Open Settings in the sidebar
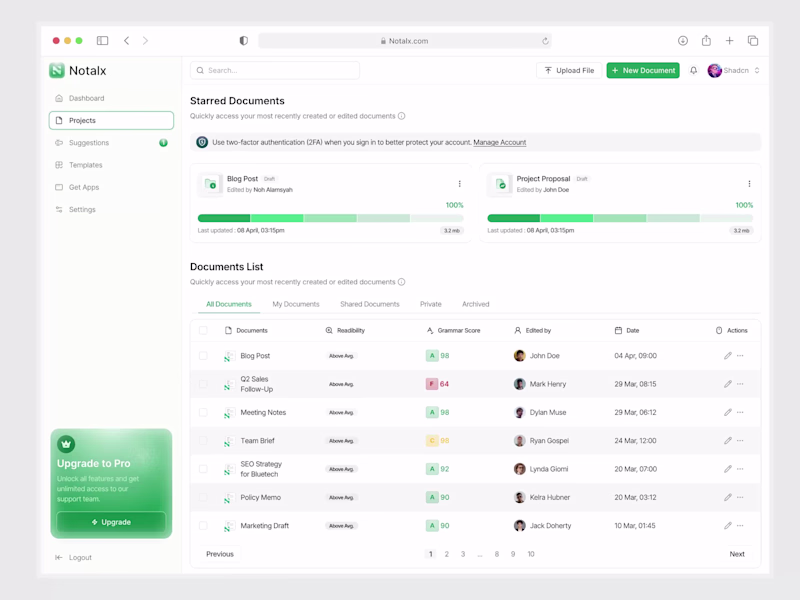 click(x=111, y=210)
